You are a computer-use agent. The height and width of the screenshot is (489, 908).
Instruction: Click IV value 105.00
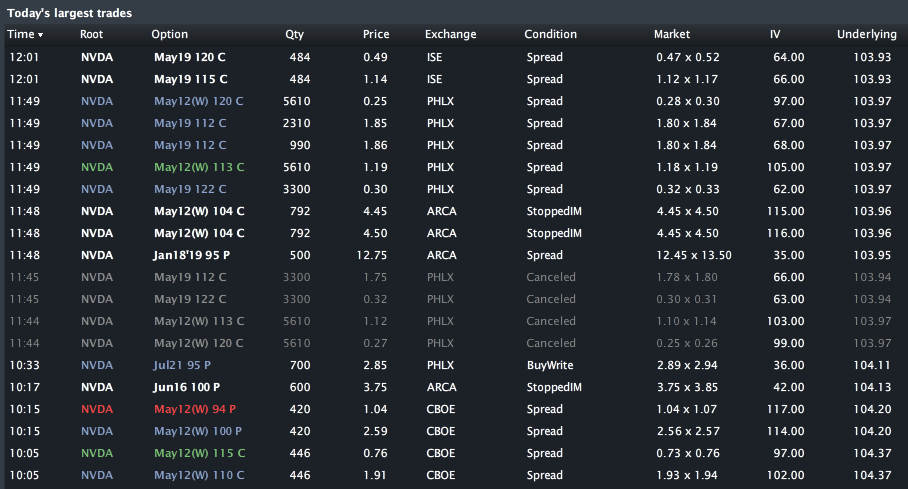click(785, 167)
